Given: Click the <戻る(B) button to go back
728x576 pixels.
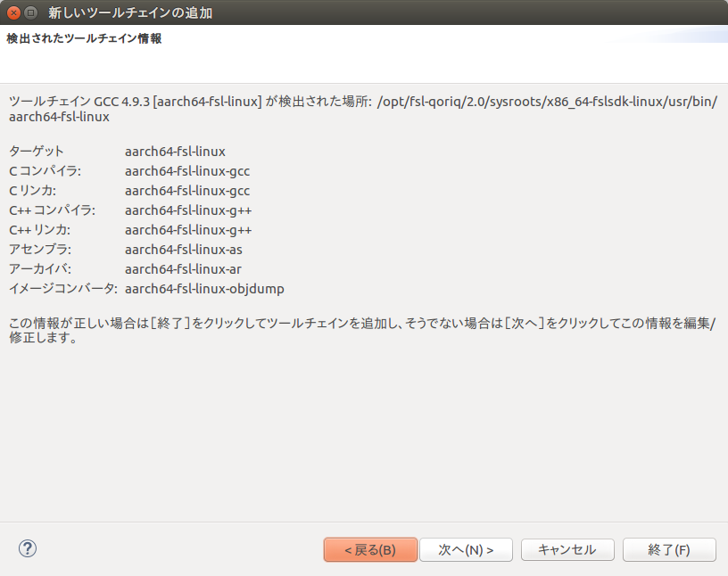Looking at the screenshot, I should (369, 549).
